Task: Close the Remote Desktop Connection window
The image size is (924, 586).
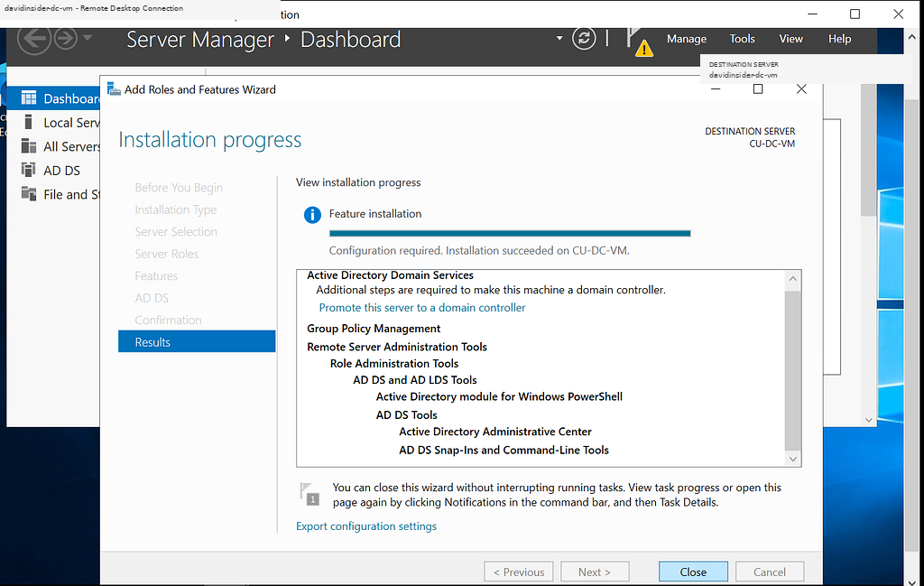Action: point(898,14)
